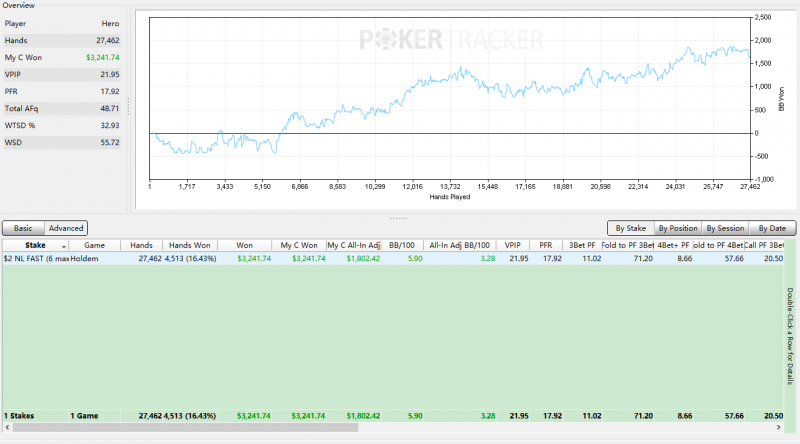
Task: Switch to the Basic stats view
Action: (x=22, y=228)
